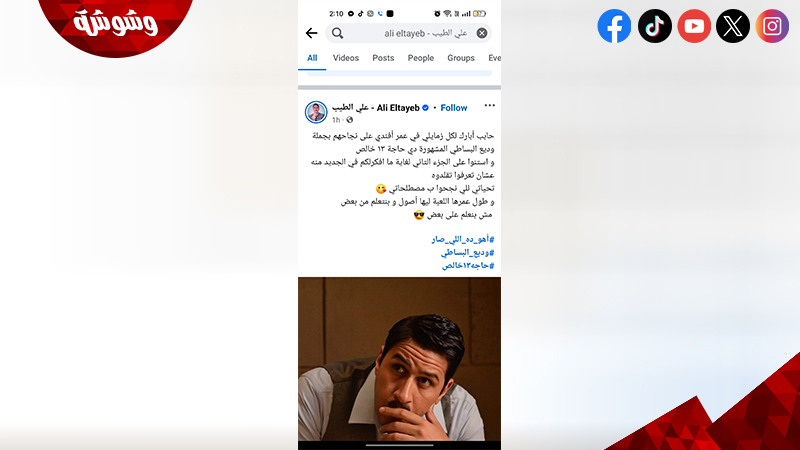The image size is (800, 450).
Task: Open the posted photo of the man
Action: click(399, 359)
